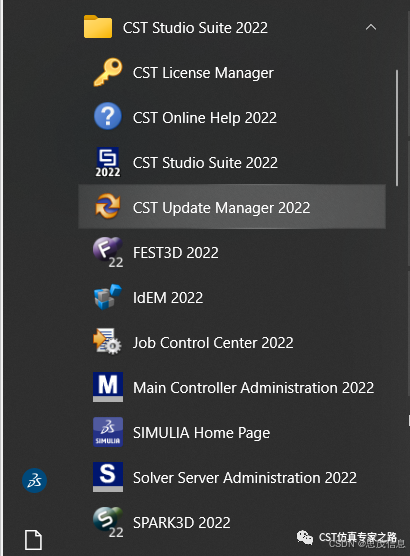Open SIMULIA Home Page link
Screen dimensions: 410x556
(232, 432)
